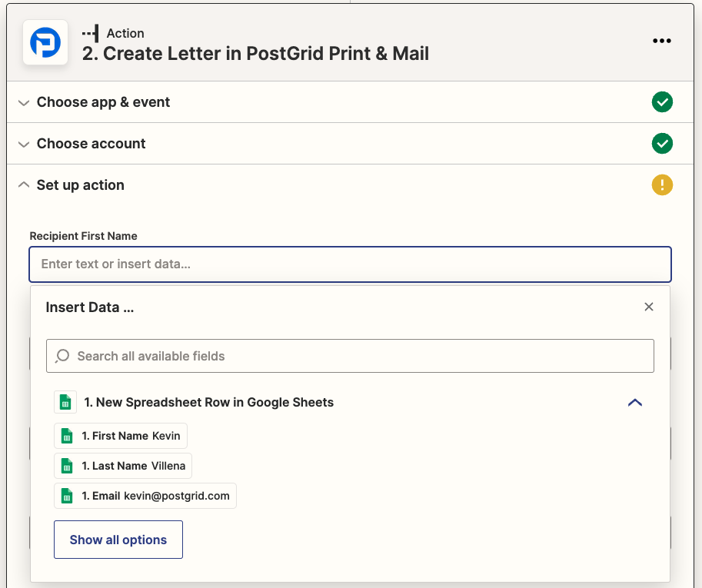Collapse the New Spreadsheet Row field list
The width and height of the screenshot is (702, 588).
[634, 402]
